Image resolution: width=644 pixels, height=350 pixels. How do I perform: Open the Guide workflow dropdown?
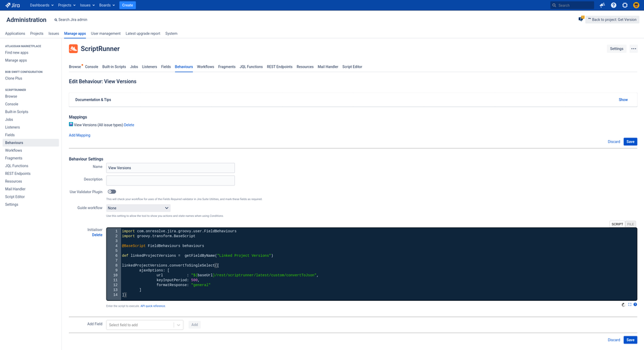(138, 208)
